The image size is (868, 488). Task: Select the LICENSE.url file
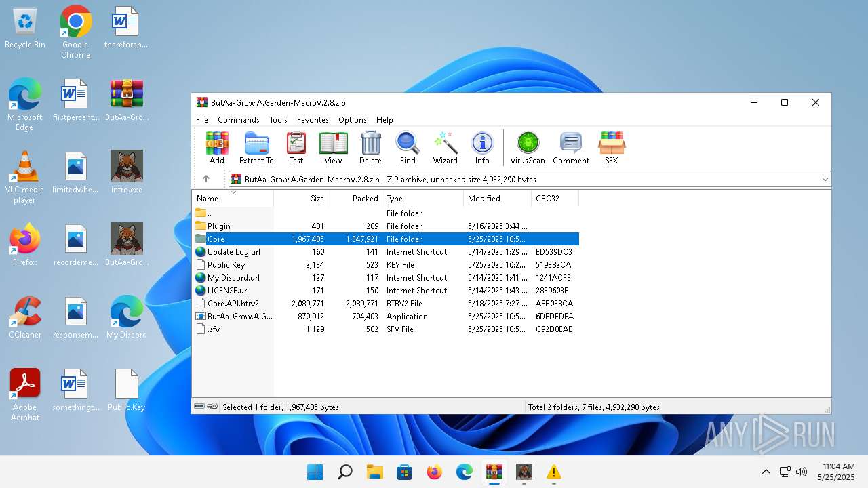click(386, 291)
